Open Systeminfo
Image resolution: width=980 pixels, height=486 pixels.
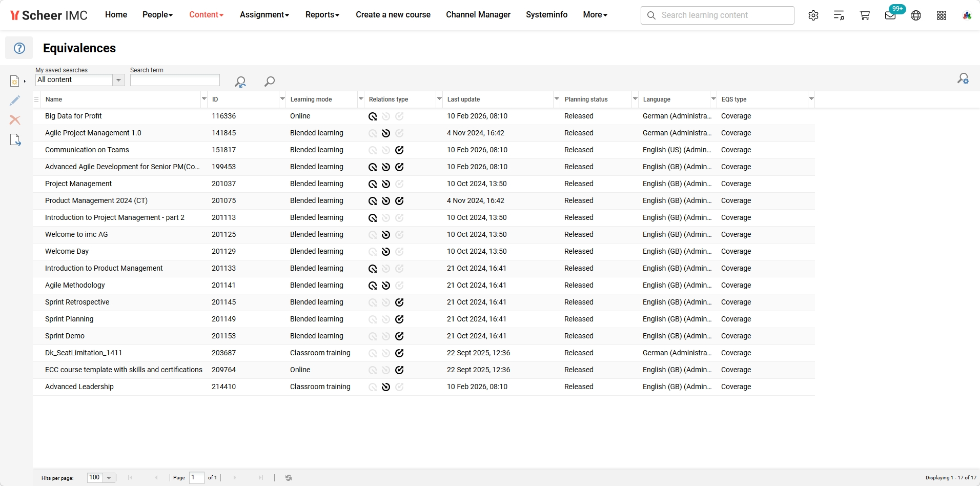click(x=546, y=15)
